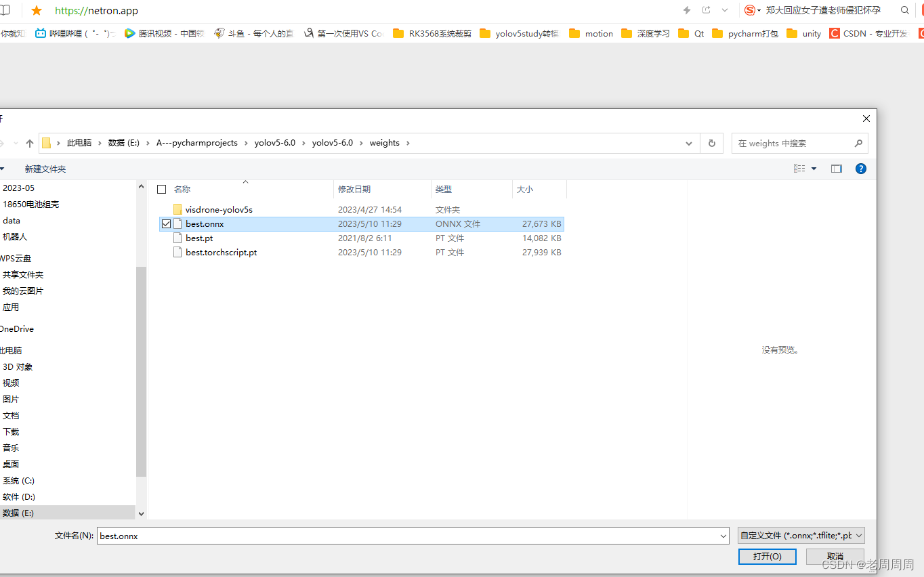
Task: Select 数据 (E:) in navigation pane
Action: [x=18, y=513]
